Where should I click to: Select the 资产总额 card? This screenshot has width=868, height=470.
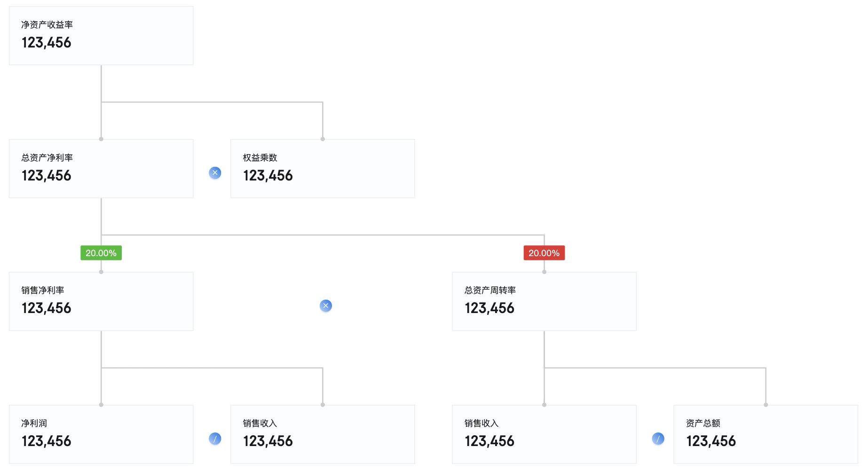tap(765, 434)
